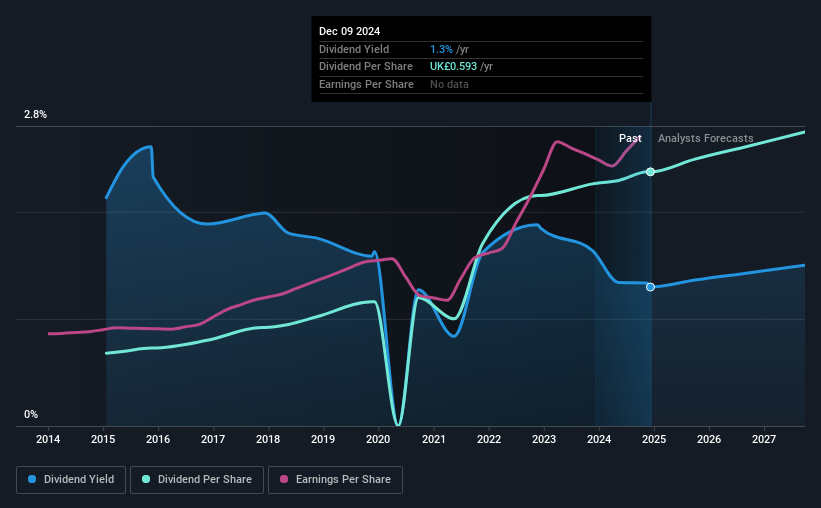Click the pink Earnings Per Share legend dot
Viewport: 821px width, 508px height.
pyautogui.click(x=284, y=479)
